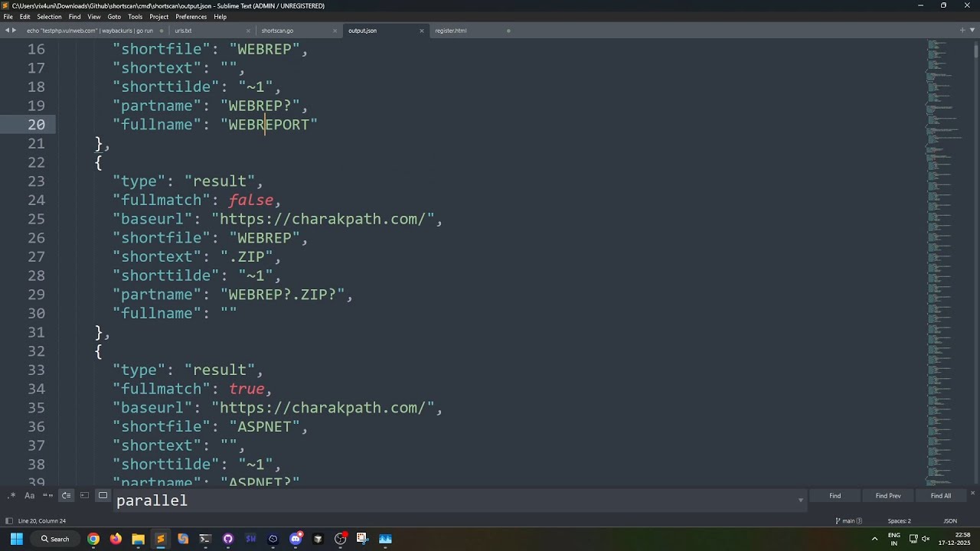Click the muted volume tray icon
This screenshot has height=551, width=980.
click(926, 539)
